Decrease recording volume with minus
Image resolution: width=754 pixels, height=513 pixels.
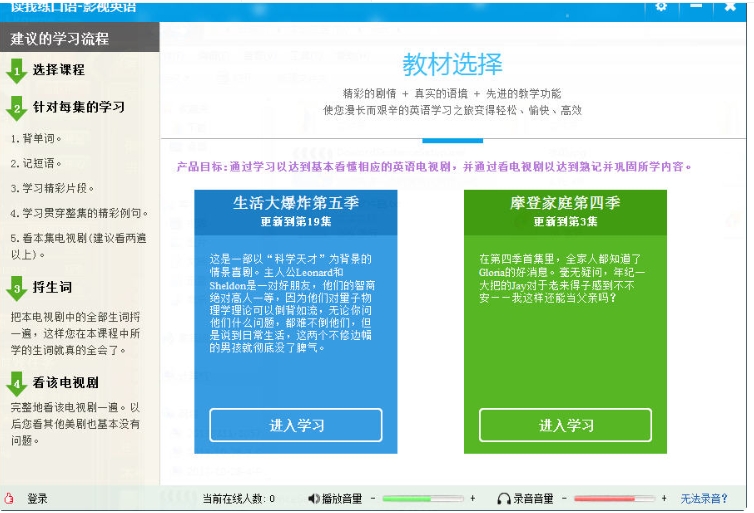pyautogui.click(x=565, y=498)
